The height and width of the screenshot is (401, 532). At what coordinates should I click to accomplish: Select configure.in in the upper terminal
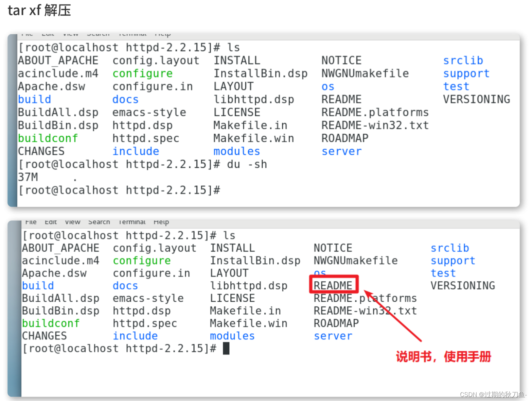(x=153, y=86)
